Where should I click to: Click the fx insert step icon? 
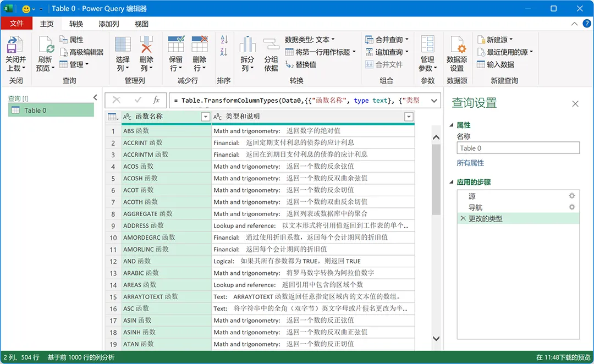pyautogui.click(x=156, y=100)
